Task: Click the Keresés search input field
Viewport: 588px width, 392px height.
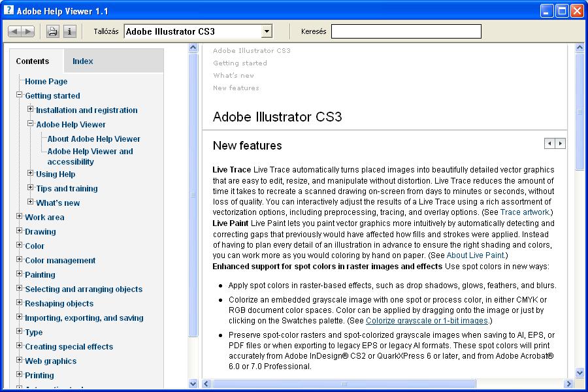Action: [x=406, y=31]
